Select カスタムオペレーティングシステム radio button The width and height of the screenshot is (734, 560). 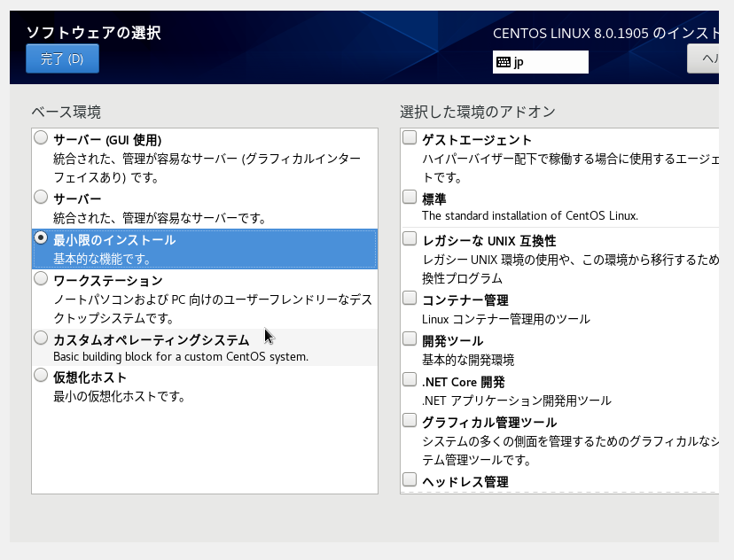pos(41,338)
